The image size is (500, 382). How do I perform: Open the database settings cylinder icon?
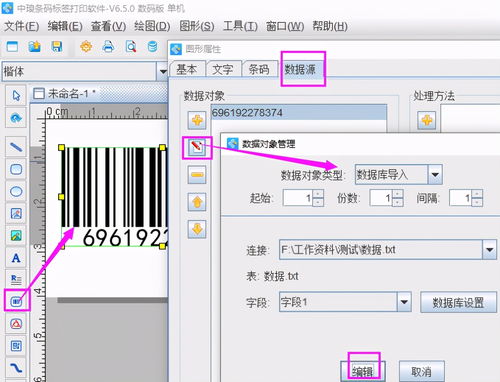coord(152,47)
